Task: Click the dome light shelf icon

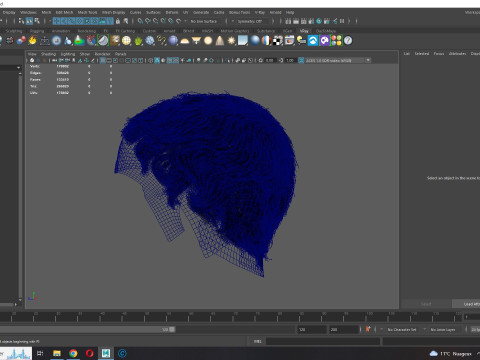Action: 185,41
